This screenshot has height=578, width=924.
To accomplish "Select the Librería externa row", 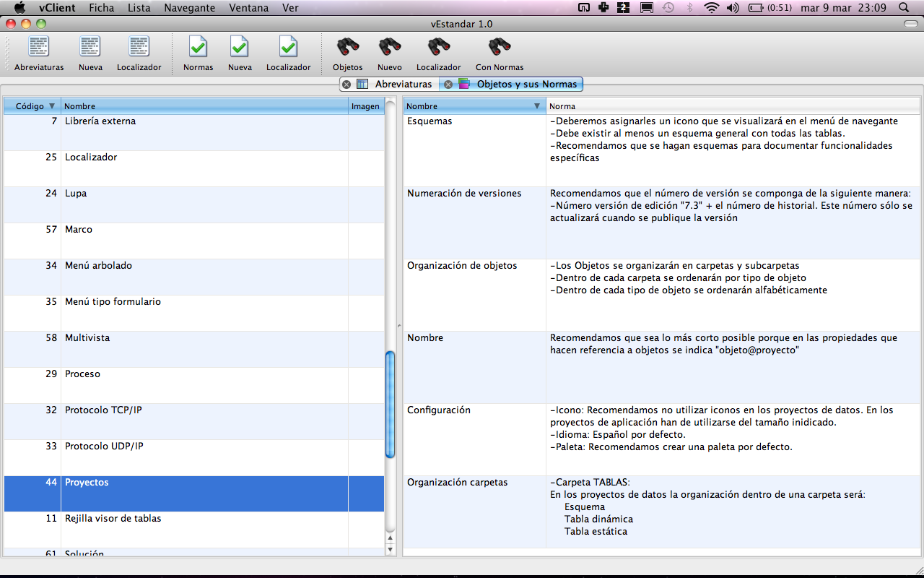I will tap(194, 132).
